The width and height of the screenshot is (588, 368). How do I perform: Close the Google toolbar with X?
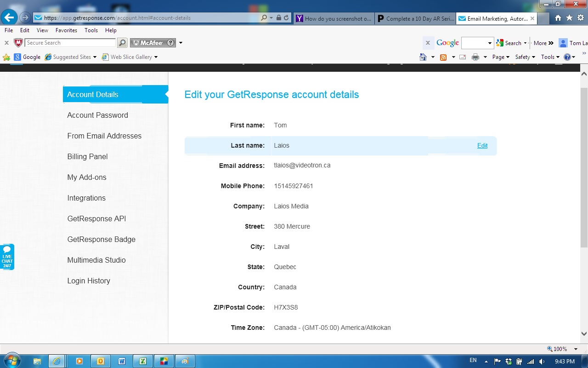(428, 43)
